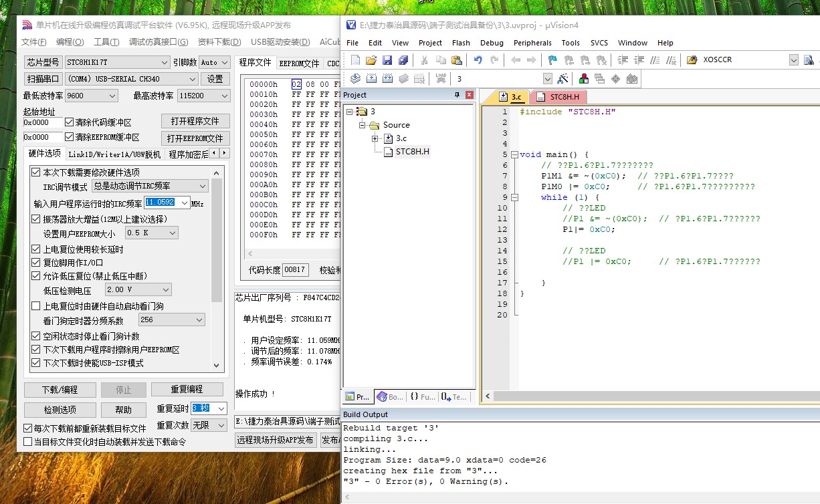Click the 扫描串口 button
The height and width of the screenshot is (504, 820).
(43, 79)
